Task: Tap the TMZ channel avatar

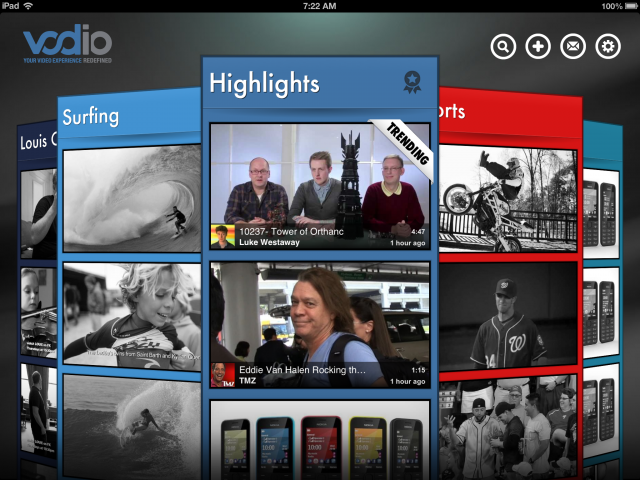Action: 223,375
